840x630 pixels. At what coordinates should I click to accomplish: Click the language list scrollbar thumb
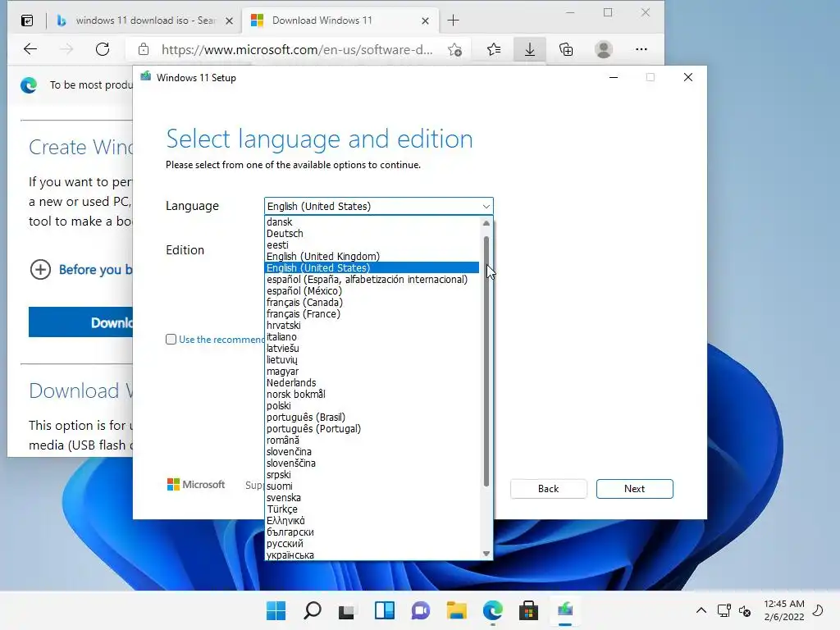[486, 362]
